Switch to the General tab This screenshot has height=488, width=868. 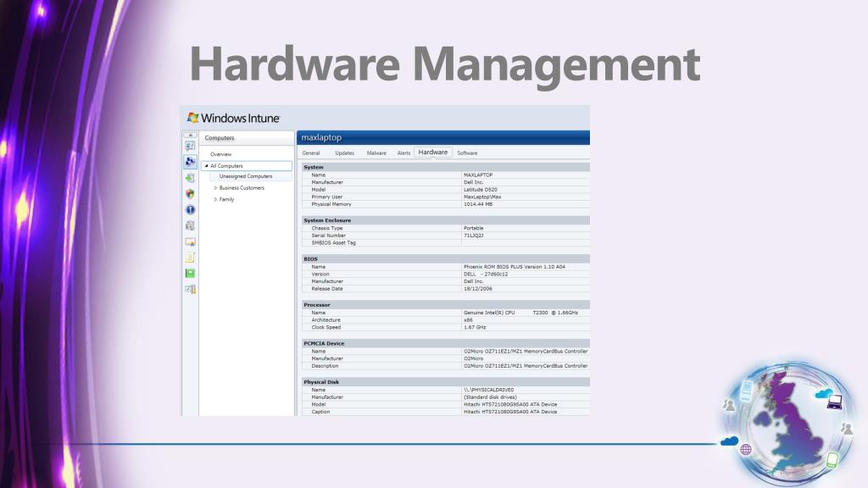coord(311,153)
